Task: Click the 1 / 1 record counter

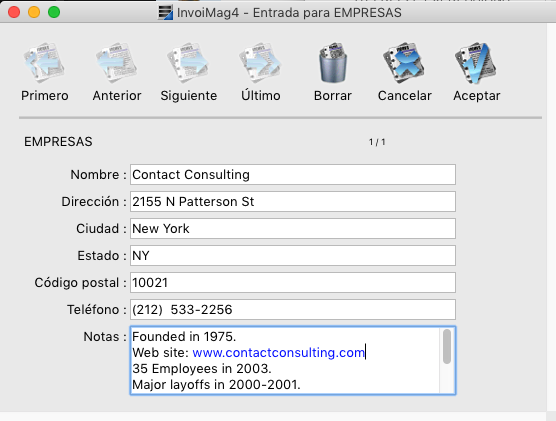Action: click(x=377, y=142)
